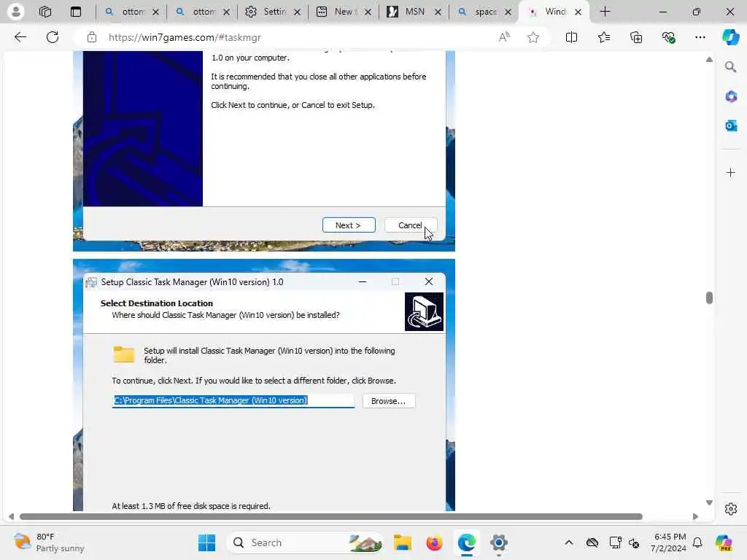
Task: Open sidebar search icon
Action: coord(731,67)
